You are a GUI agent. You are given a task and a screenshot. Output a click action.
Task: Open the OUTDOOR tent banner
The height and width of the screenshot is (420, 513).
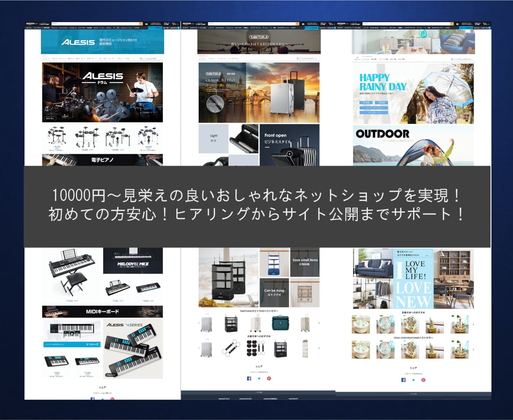413,145
